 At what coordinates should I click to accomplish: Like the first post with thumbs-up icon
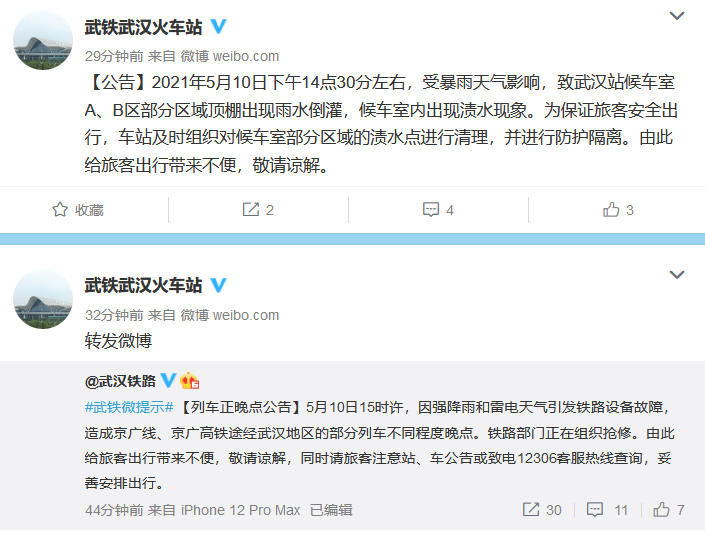611,209
